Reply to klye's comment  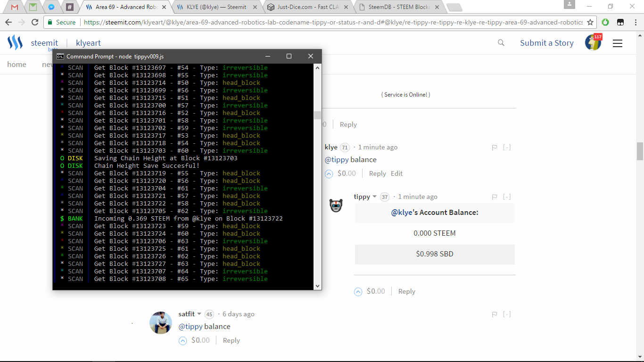click(x=377, y=173)
